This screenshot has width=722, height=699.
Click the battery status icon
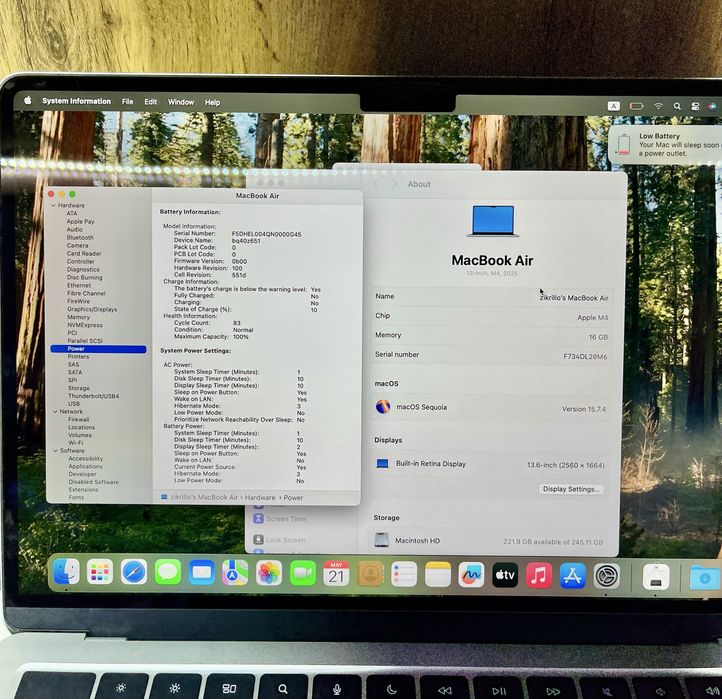coord(636,106)
